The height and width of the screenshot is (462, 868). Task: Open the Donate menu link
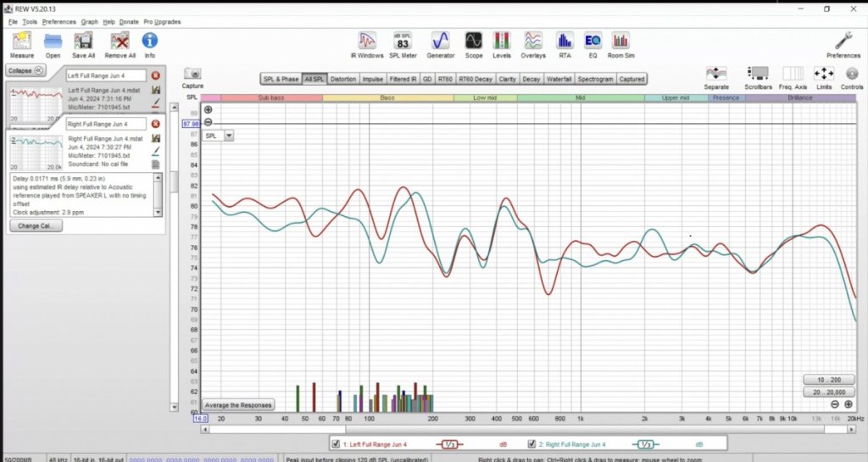(129, 21)
